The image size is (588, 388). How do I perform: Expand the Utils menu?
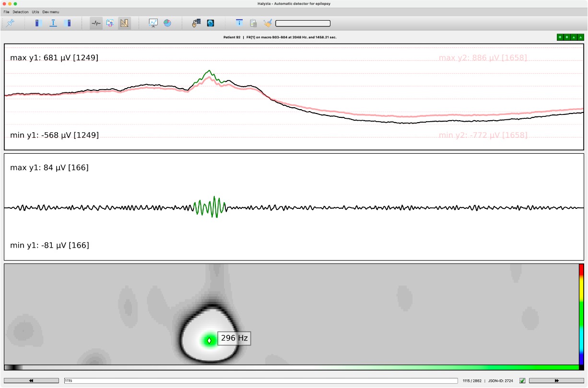point(35,11)
